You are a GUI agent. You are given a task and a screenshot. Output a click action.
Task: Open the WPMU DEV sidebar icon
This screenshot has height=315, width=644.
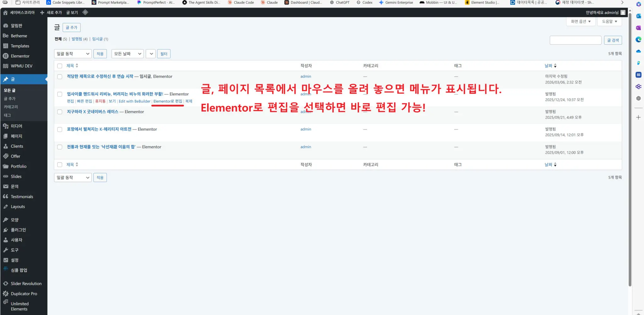pyautogui.click(x=6, y=66)
